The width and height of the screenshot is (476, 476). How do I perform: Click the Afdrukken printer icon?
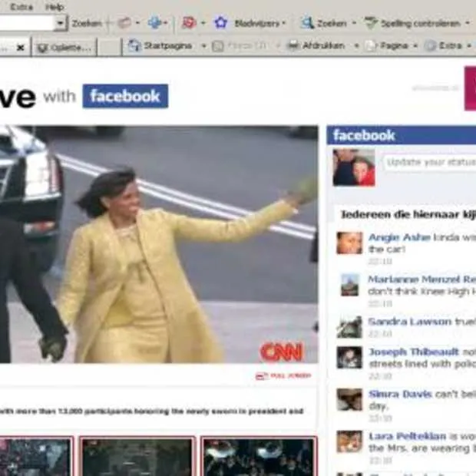pyautogui.click(x=293, y=46)
